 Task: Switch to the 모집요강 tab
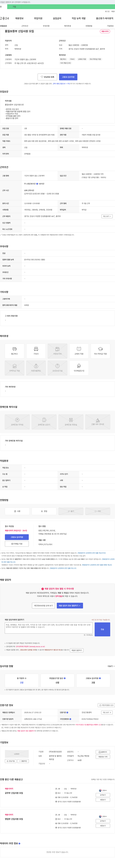tap(3, 26)
